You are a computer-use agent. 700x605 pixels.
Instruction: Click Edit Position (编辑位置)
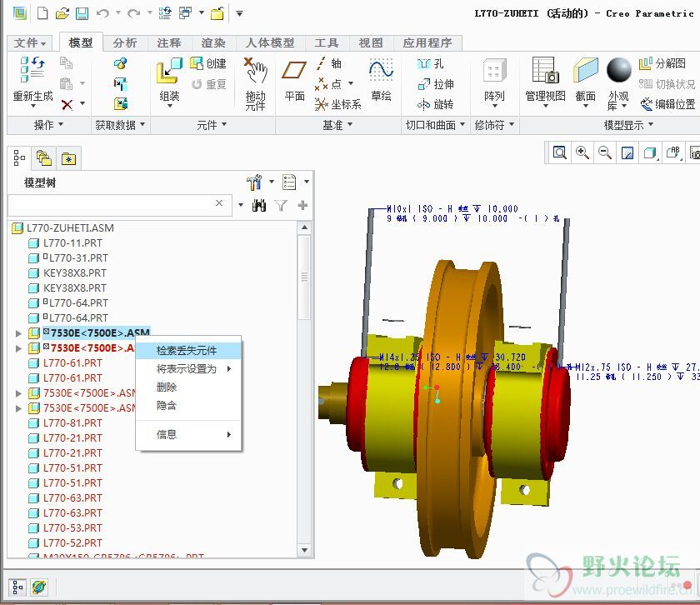(667, 104)
